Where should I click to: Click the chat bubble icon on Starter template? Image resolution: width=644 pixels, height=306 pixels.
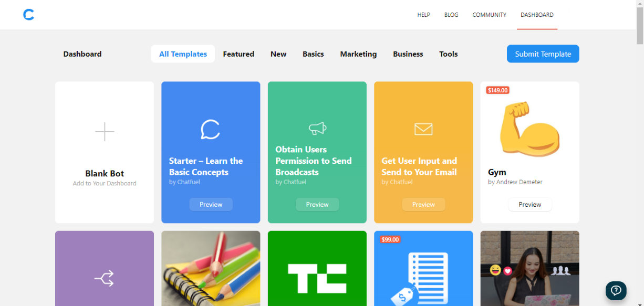click(211, 129)
